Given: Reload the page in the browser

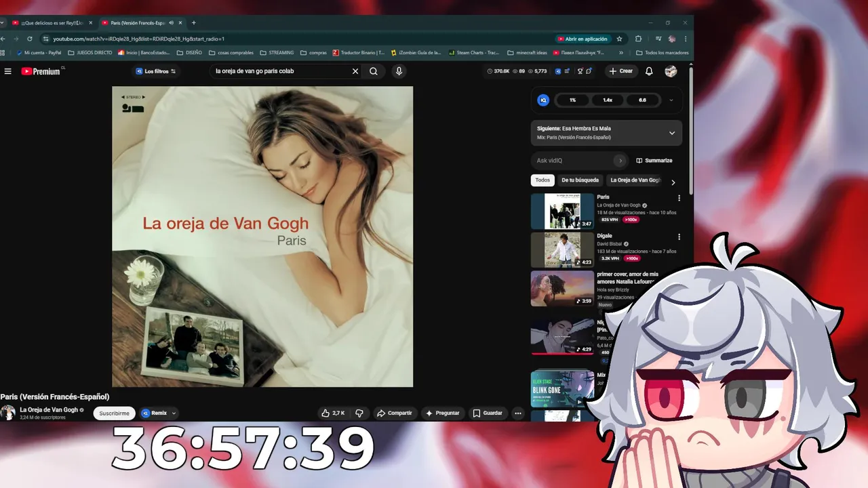Looking at the screenshot, I should point(29,39).
